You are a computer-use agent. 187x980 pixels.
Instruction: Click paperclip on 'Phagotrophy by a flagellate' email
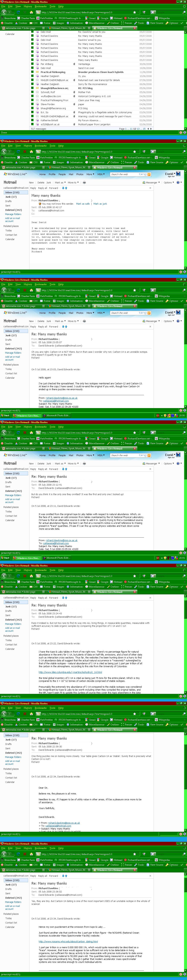pyautogui.click(x=74, y=112)
